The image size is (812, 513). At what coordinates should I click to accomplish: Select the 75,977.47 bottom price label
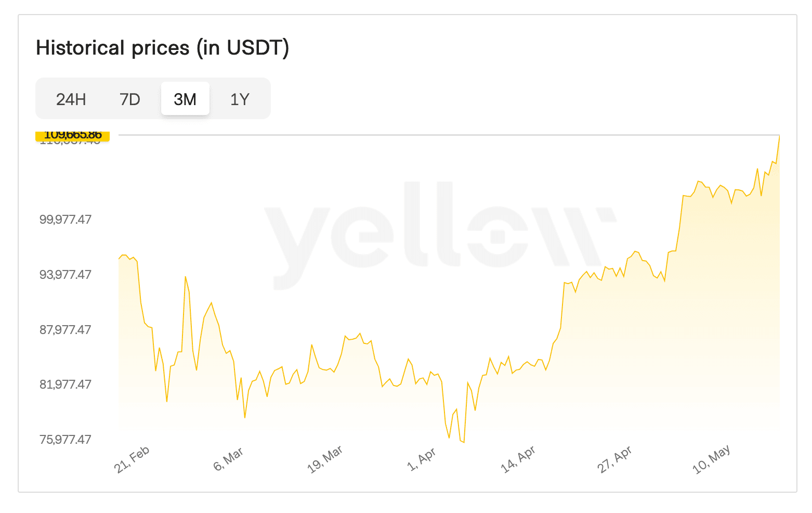pyautogui.click(x=66, y=439)
